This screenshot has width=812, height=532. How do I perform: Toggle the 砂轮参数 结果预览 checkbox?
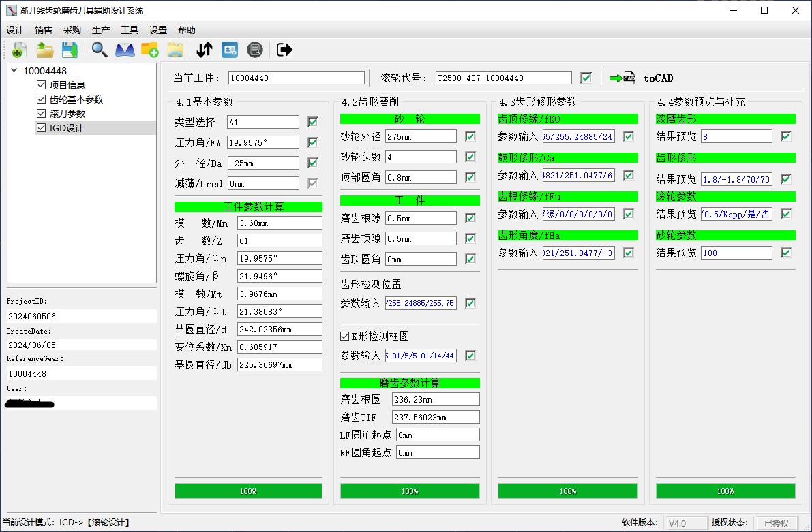click(x=786, y=253)
